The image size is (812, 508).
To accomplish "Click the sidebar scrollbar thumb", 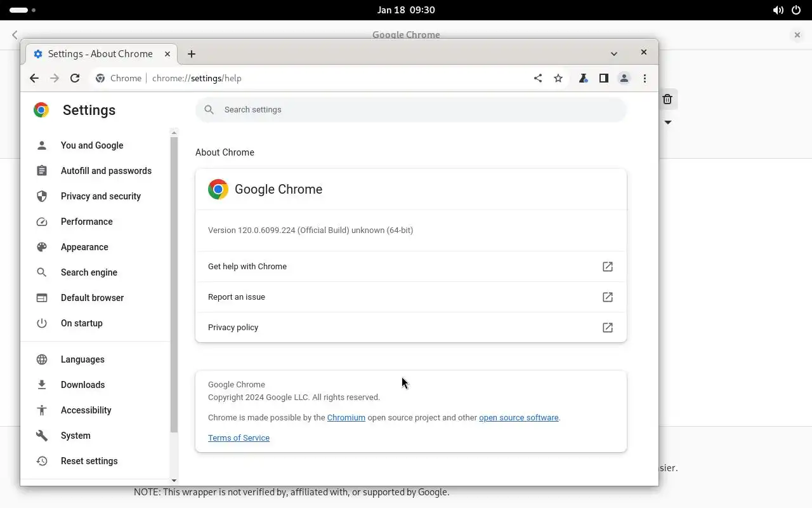I will pyautogui.click(x=174, y=284).
